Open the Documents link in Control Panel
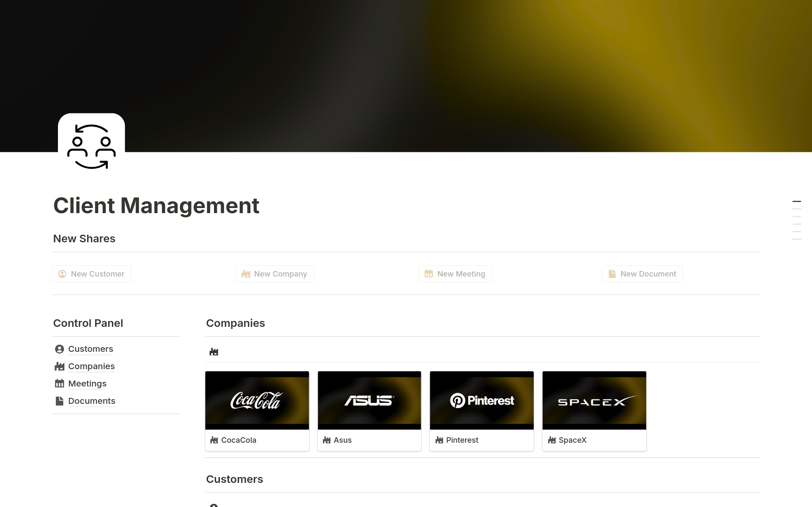This screenshot has height=507, width=812. click(x=92, y=401)
